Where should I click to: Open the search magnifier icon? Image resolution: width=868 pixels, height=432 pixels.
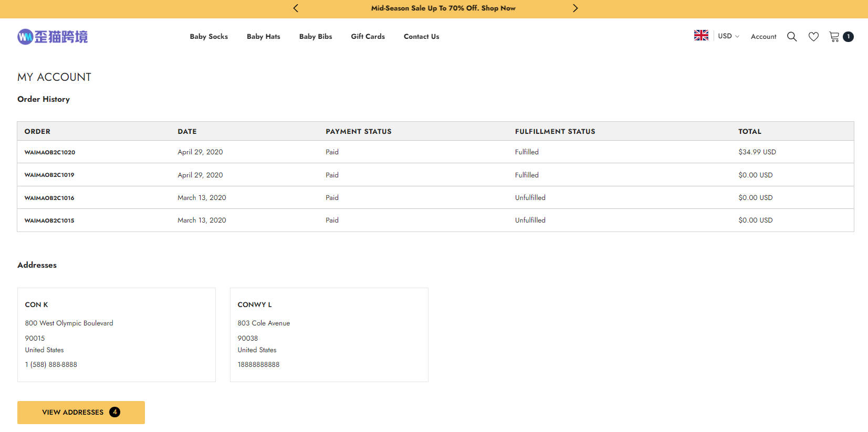coord(792,36)
